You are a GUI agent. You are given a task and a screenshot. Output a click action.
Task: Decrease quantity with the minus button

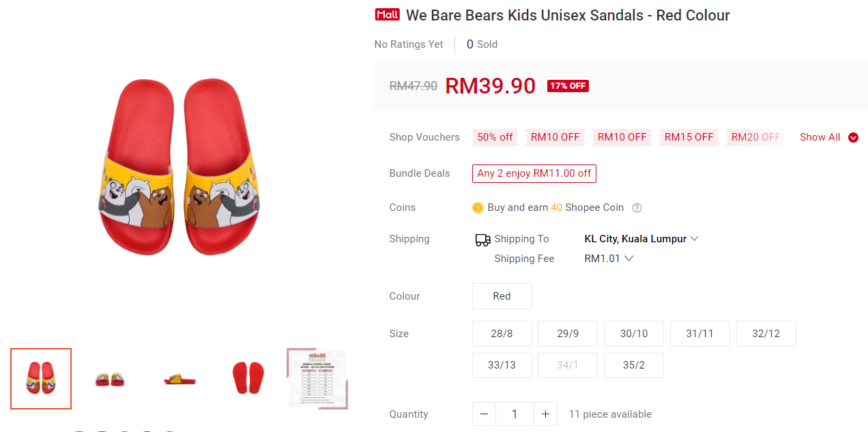pos(484,414)
